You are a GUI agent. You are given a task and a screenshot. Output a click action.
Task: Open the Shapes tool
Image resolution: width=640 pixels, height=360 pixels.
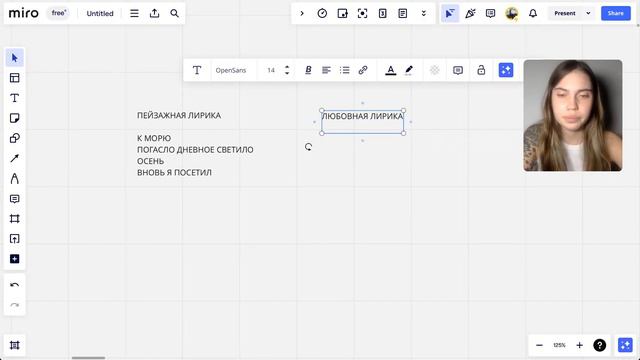pyautogui.click(x=15, y=138)
